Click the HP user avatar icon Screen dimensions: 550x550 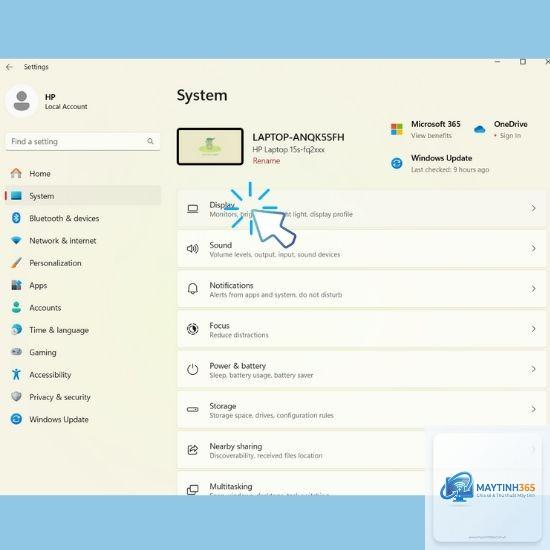click(22, 101)
